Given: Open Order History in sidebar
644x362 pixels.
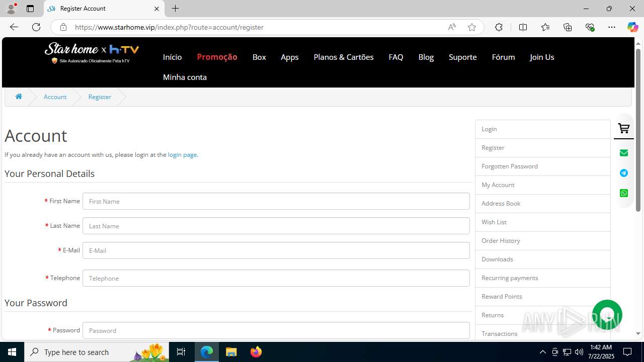Looking at the screenshot, I should (543, 241).
